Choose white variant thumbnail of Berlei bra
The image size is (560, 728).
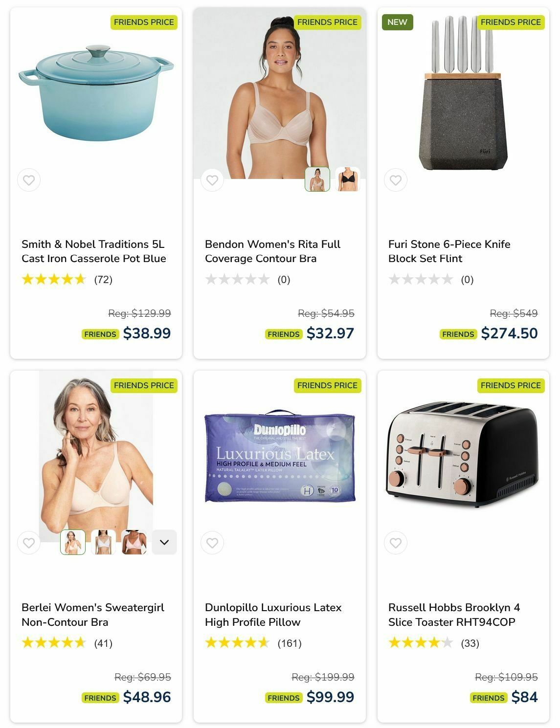103,542
